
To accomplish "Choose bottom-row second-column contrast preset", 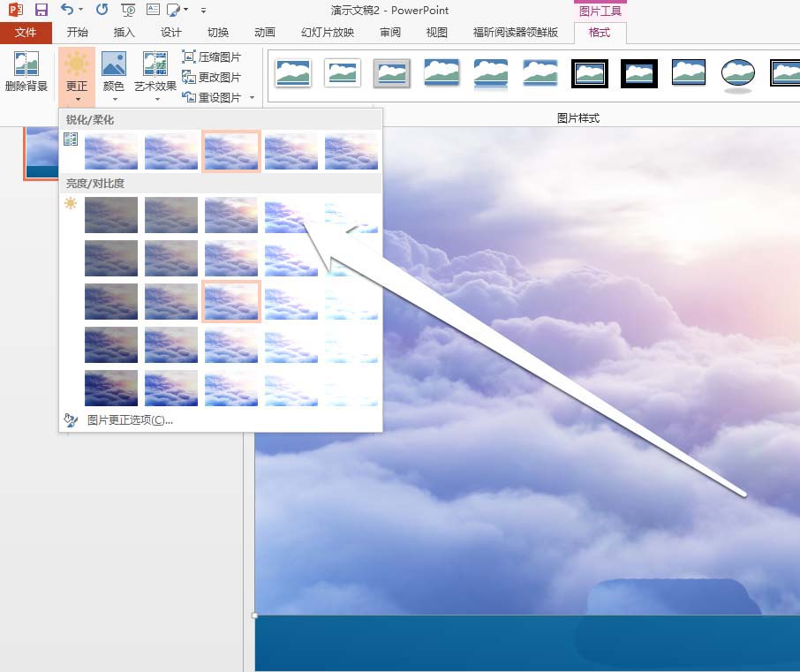I will point(171,389).
